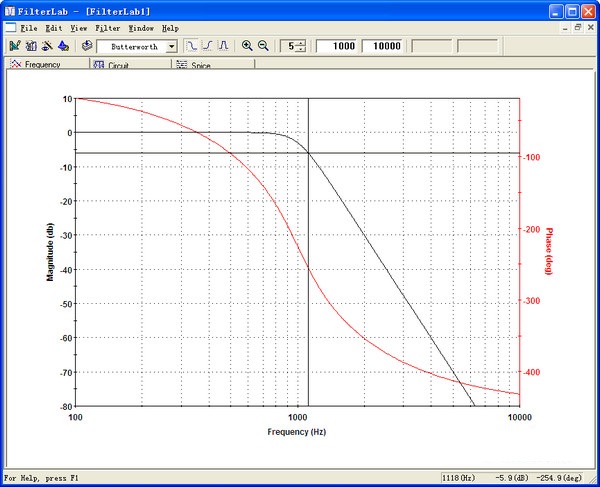Click the -5.9 (dB) status bar readout
The image size is (600, 487).
tap(512, 478)
